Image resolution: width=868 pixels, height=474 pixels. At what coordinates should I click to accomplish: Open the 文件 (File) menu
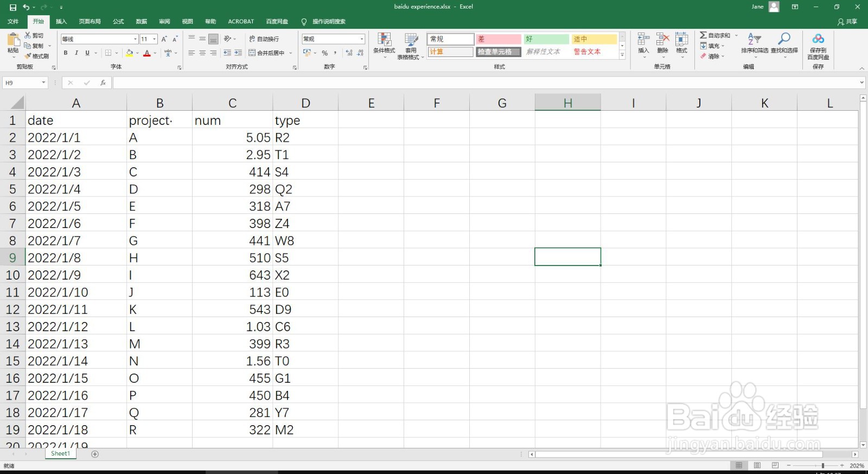click(13, 22)
